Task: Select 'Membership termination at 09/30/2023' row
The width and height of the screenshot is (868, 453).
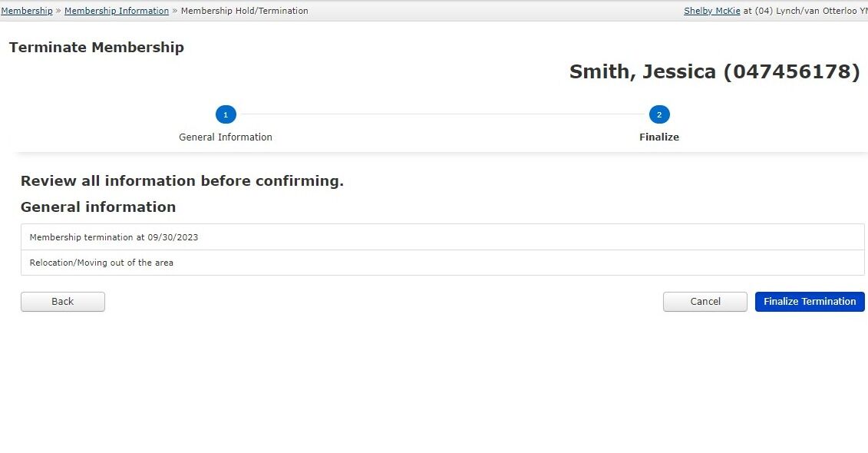Action: tap(442, 237)
